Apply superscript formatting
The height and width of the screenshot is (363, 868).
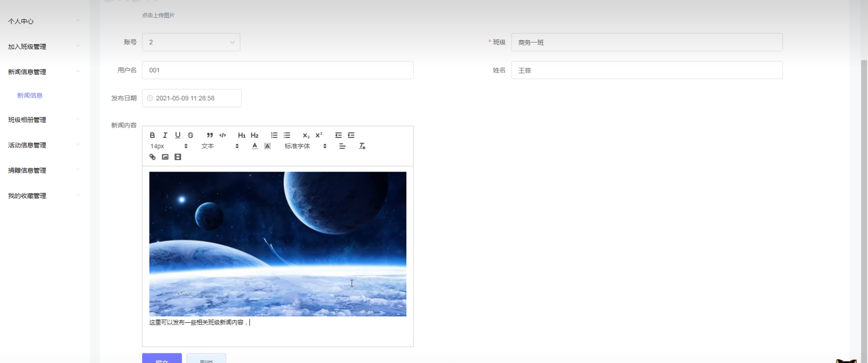pyautogui.click(x=319, y=135)
